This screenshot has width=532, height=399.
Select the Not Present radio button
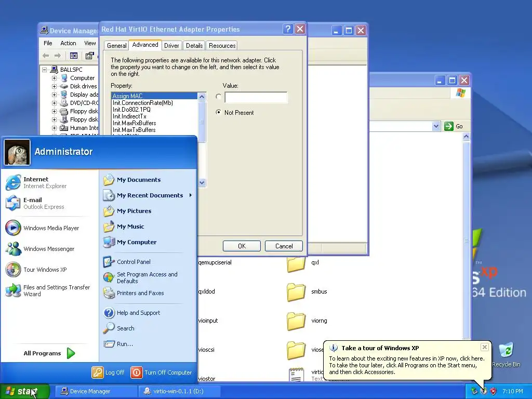click(x=219, y=112)
